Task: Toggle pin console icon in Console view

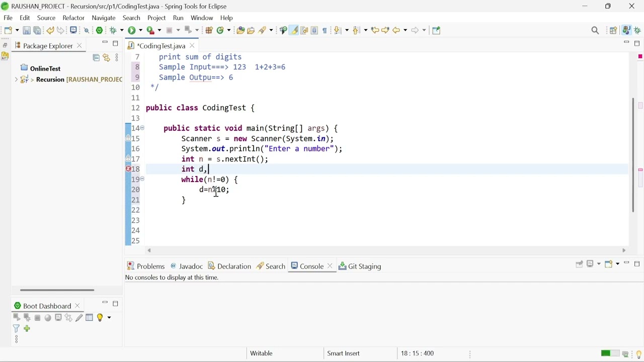Action: point(579,264)
